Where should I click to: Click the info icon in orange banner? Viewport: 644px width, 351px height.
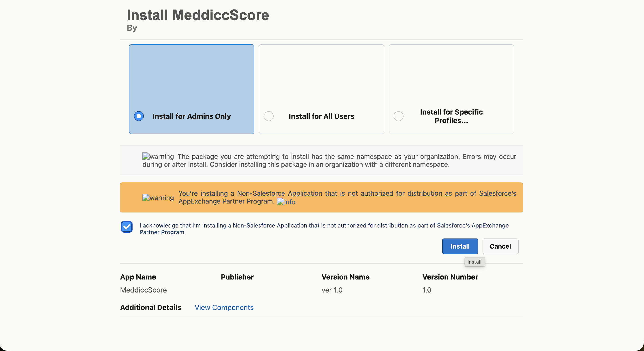286,202
